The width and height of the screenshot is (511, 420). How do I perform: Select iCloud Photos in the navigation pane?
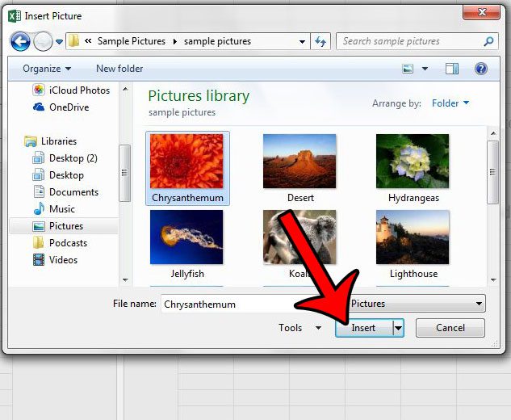click(x=71, y=90)
